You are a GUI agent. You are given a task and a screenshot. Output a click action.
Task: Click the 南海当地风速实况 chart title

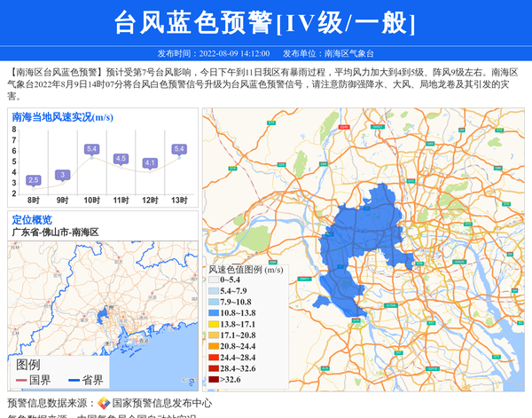point(62,117)
